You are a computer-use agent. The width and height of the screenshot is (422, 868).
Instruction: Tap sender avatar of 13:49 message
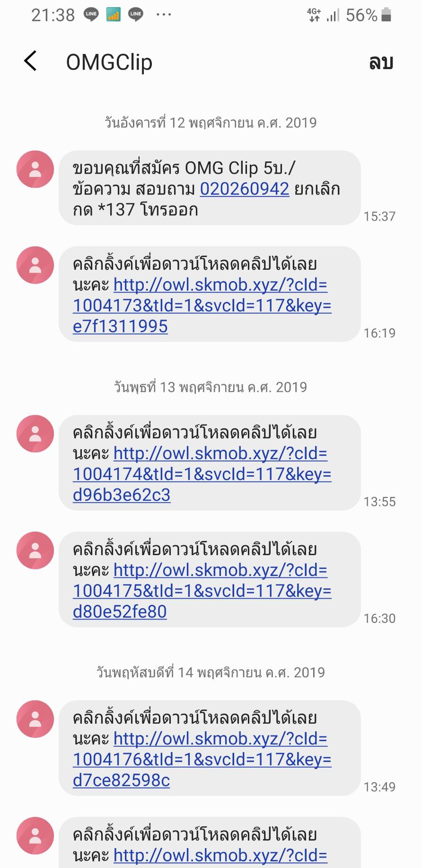coord(35,719)
